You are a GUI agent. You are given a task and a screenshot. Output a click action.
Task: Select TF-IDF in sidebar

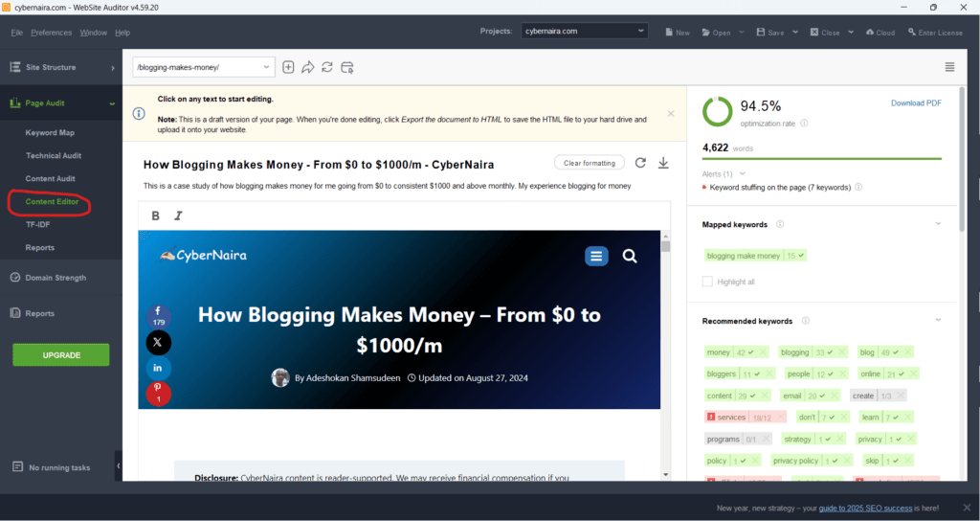(x=37, y=224)
